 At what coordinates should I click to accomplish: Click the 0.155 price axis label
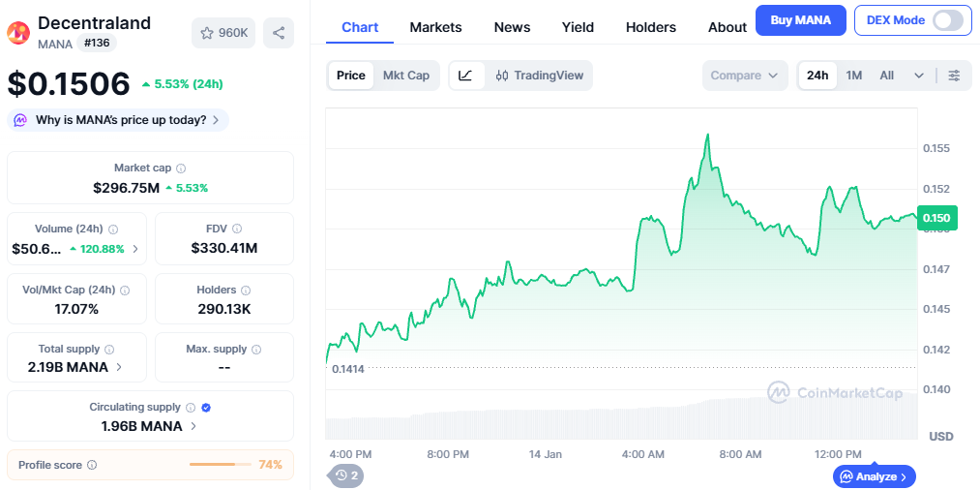[x=936, y=148]
